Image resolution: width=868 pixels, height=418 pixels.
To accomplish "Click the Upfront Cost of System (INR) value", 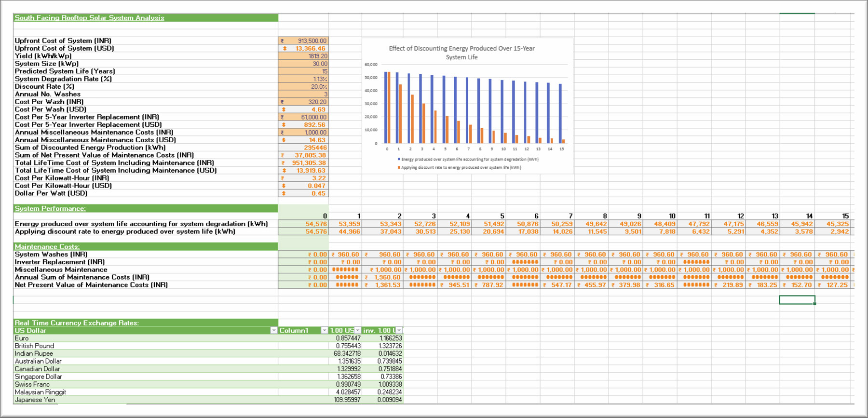I will tap(303, 41).
